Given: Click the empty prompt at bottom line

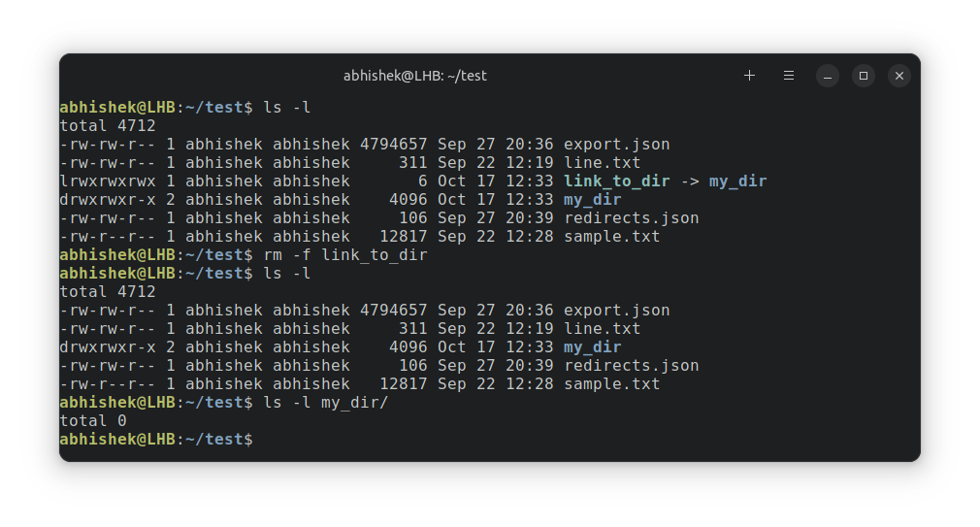Looking at the screenshot, I should [x=156, y=440].
